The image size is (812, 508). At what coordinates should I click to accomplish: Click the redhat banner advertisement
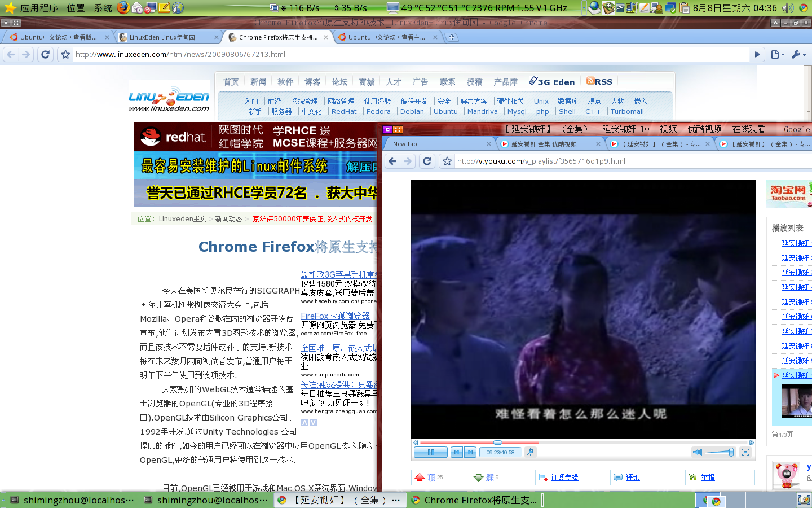coord(255,137)
